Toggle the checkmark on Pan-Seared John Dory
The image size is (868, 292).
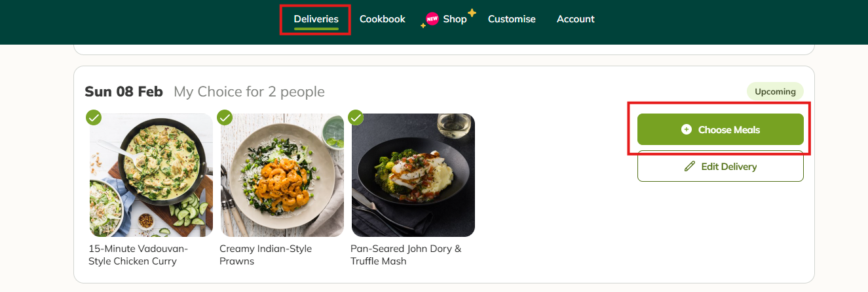[356, 117]
